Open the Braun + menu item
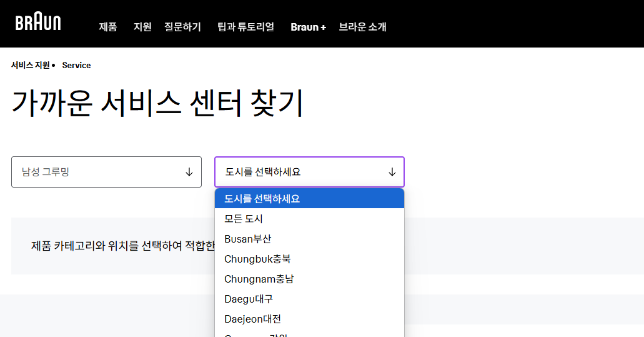The height and width of the screenshot is (337, 644). point(309,27)
